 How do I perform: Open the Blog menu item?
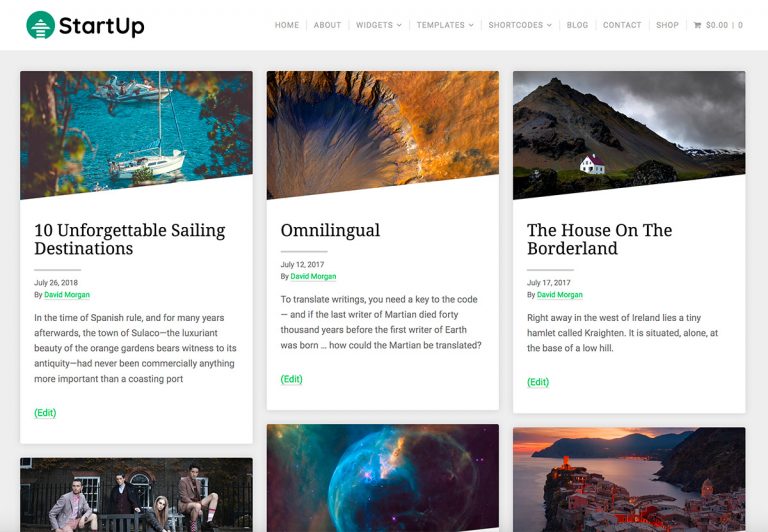pos(577,25)
